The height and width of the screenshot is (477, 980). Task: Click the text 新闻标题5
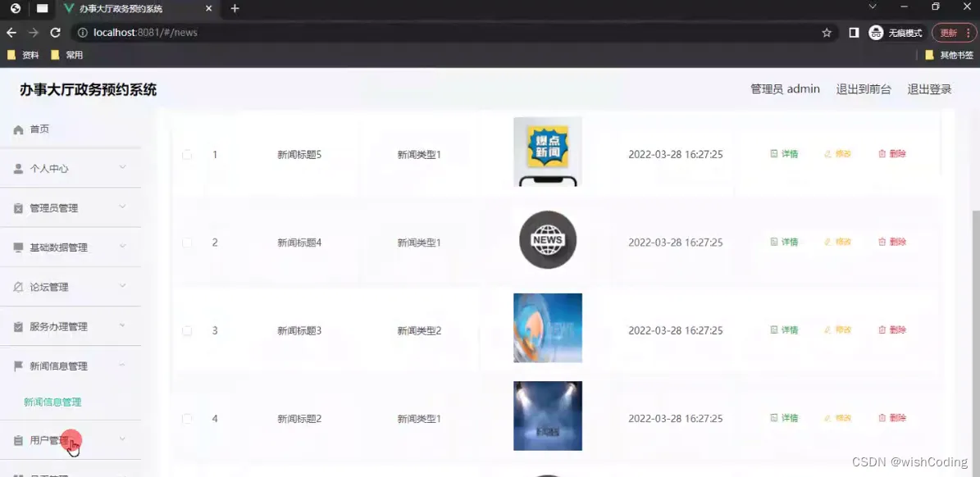click(x=299, y=154)
